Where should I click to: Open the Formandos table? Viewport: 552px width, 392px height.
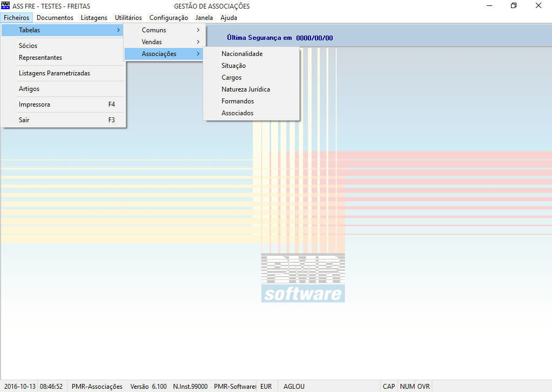pyautogui.click(x=251, y=101)
